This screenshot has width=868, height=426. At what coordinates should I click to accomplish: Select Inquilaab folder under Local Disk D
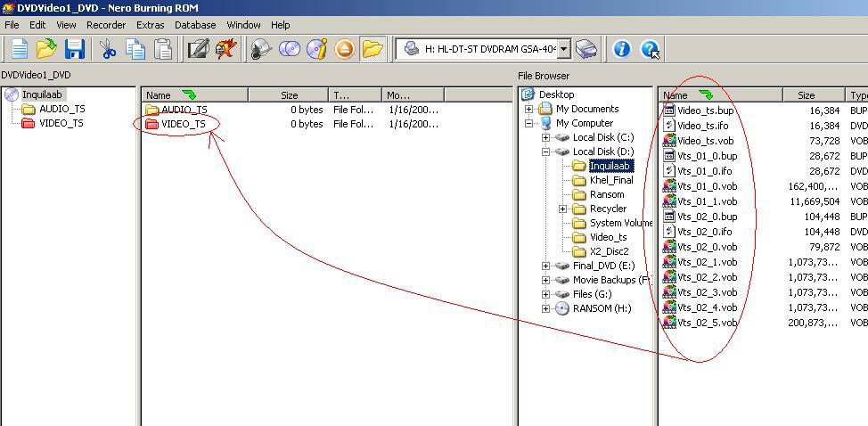[x=610, y=166]
